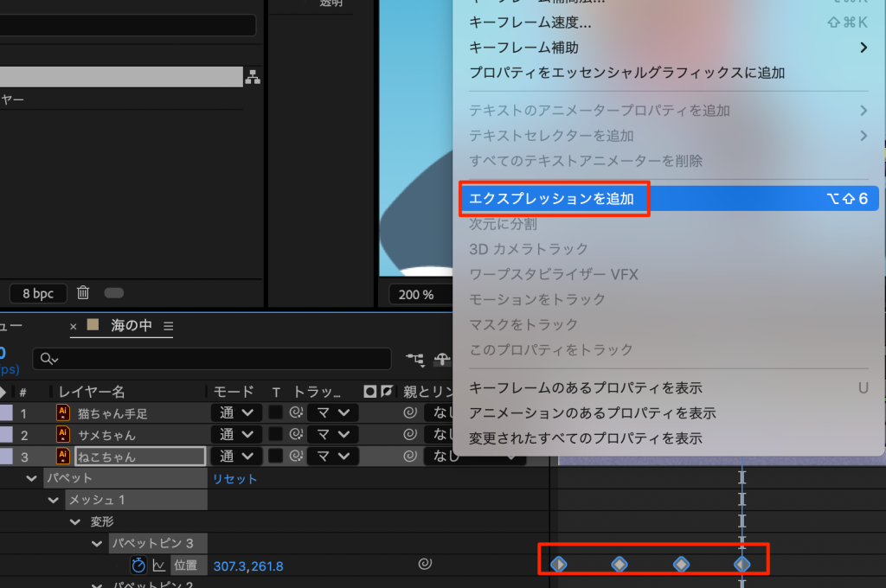Click the 8 bpc color depth button
Screen dimensions: 886x588
38,293
